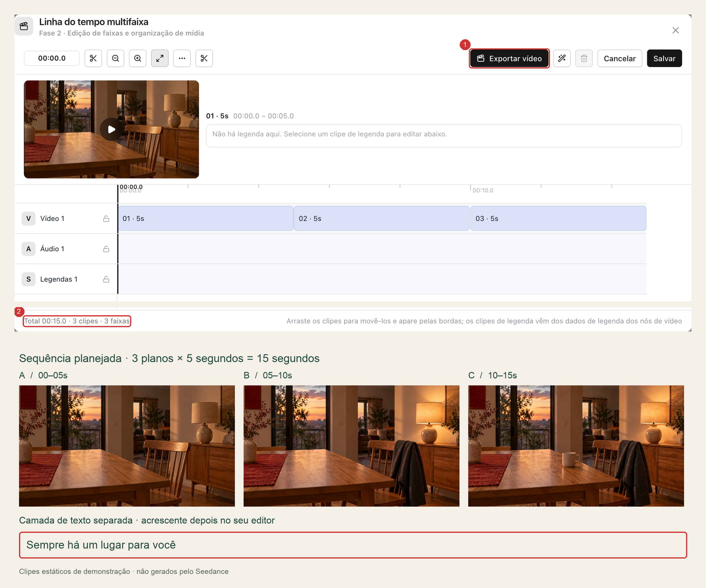Click the storyboard thumbnail A / 00–05s
706x588 pixels.
(x=127, y=446)
